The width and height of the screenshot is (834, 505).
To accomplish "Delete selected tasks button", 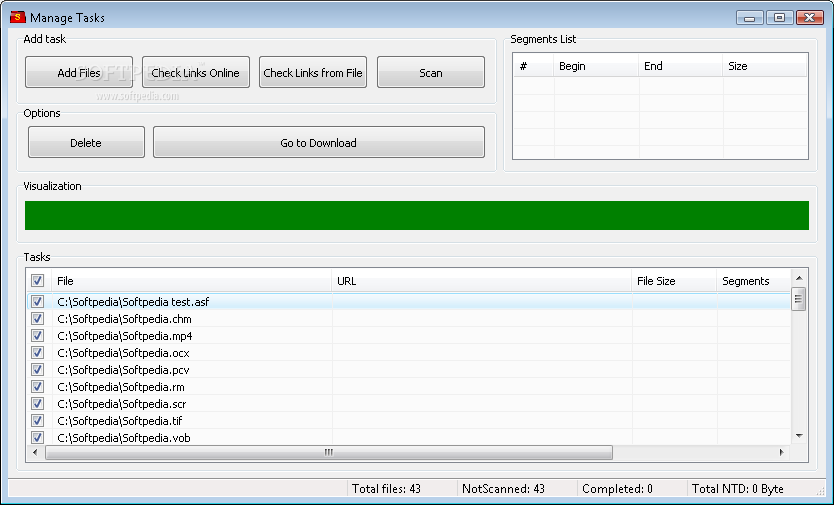I will pos(86,142).
